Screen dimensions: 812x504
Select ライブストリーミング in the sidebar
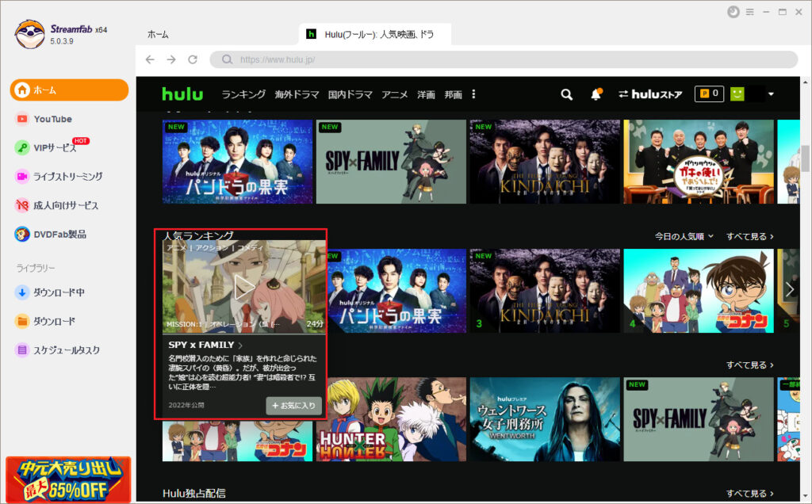pyautogui.click(x=68, y=177)
